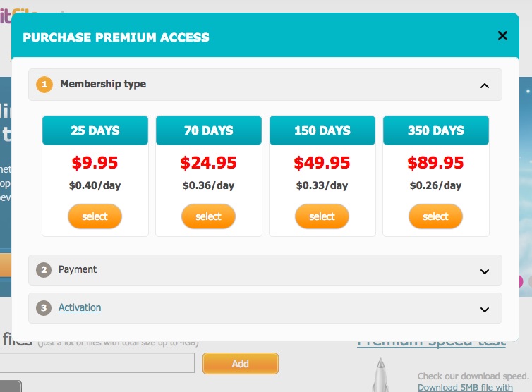The image size is (532, 392).
Task: Open the Activation link
Action: pyautogui.click(x=80, y=307)
